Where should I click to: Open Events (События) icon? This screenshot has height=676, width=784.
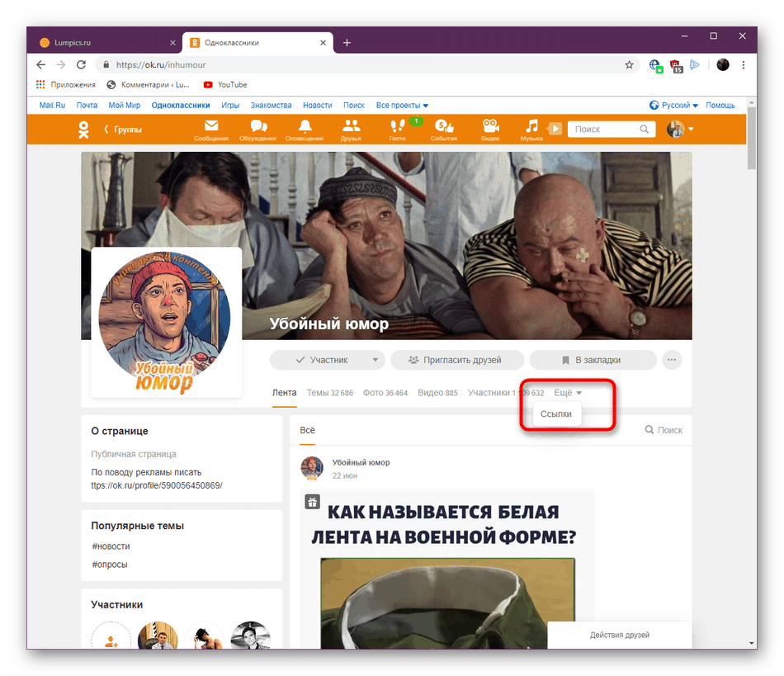[444, 130]
